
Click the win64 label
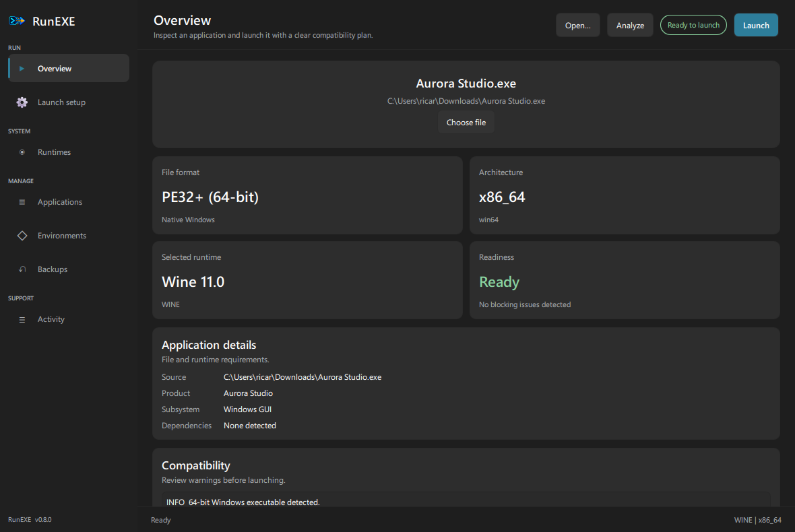point(488,220)
